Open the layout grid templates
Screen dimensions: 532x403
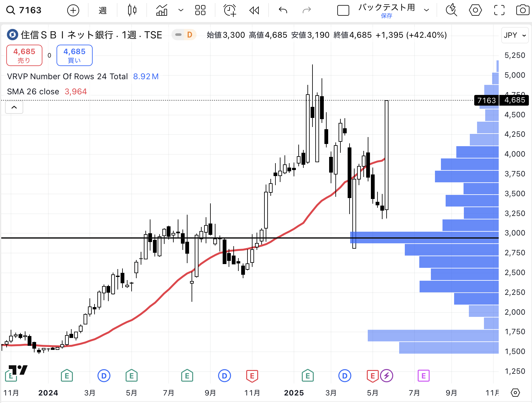pyautogui.click(x=200, y=10)
